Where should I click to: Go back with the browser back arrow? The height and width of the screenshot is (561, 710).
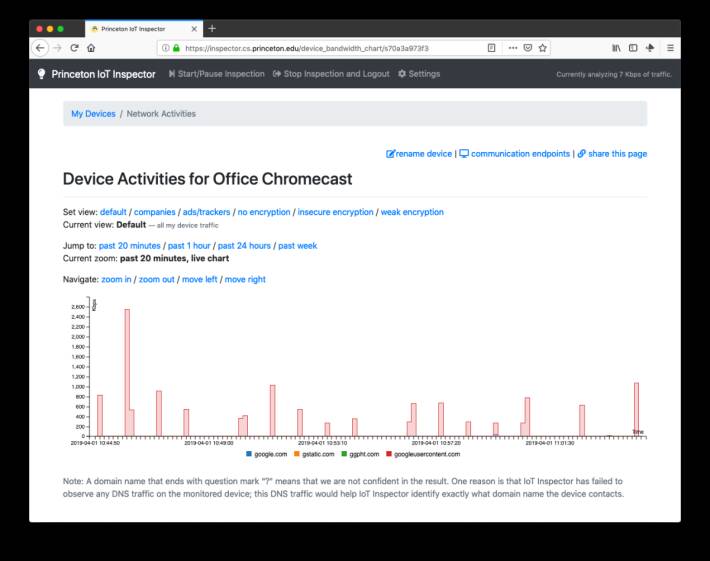pyautogui.click(x=40, y=48)
